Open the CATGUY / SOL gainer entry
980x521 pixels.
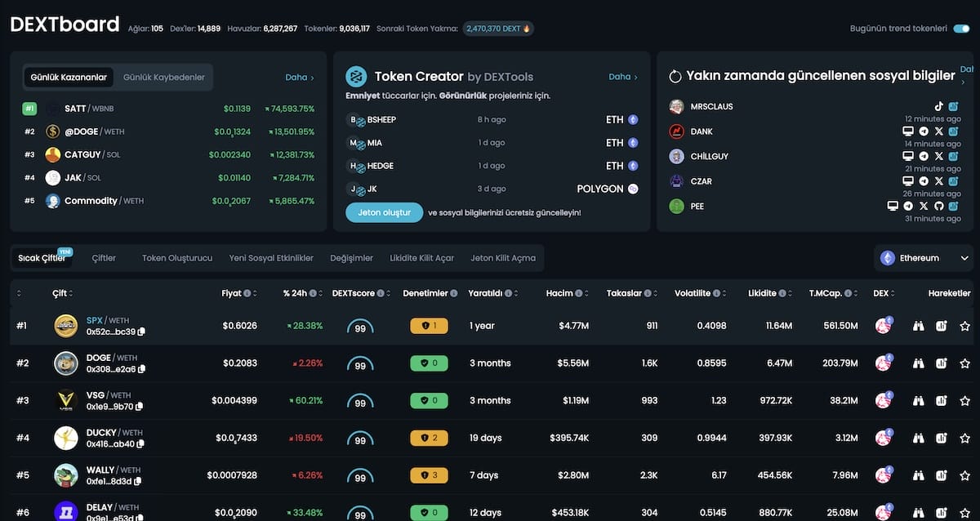pos(168,154)
